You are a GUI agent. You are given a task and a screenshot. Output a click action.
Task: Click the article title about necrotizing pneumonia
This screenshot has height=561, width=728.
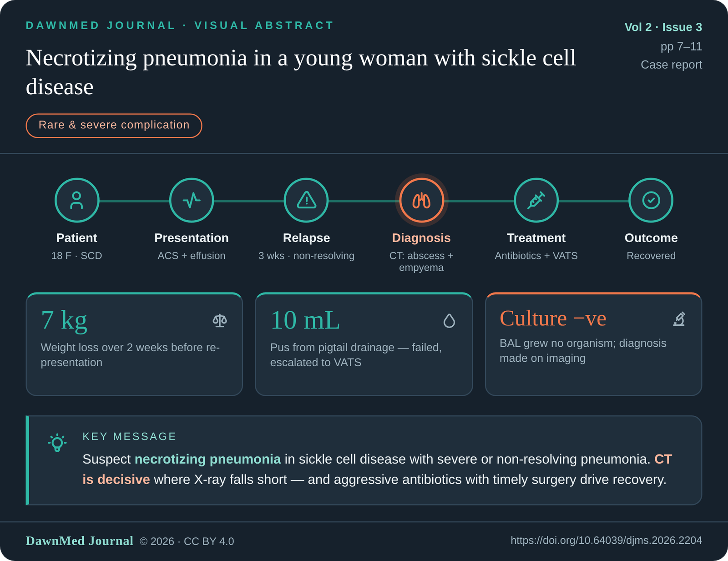point(301,72)
